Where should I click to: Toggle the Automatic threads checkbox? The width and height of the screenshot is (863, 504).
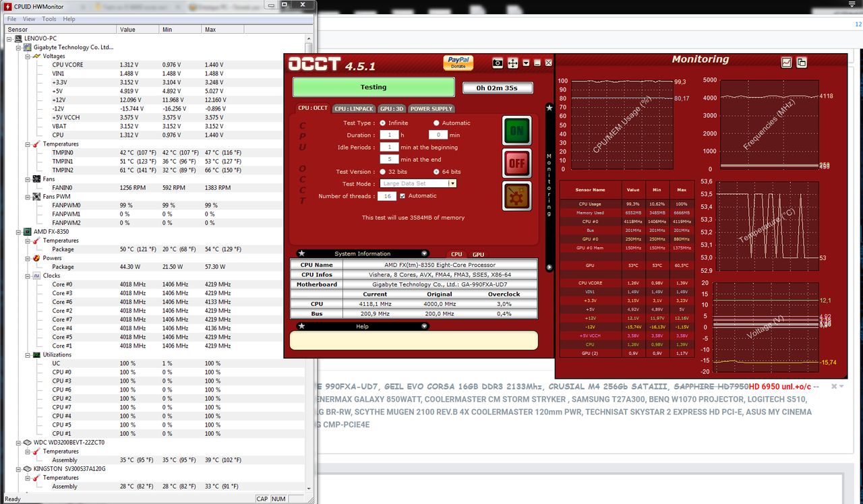pos(403,196)
